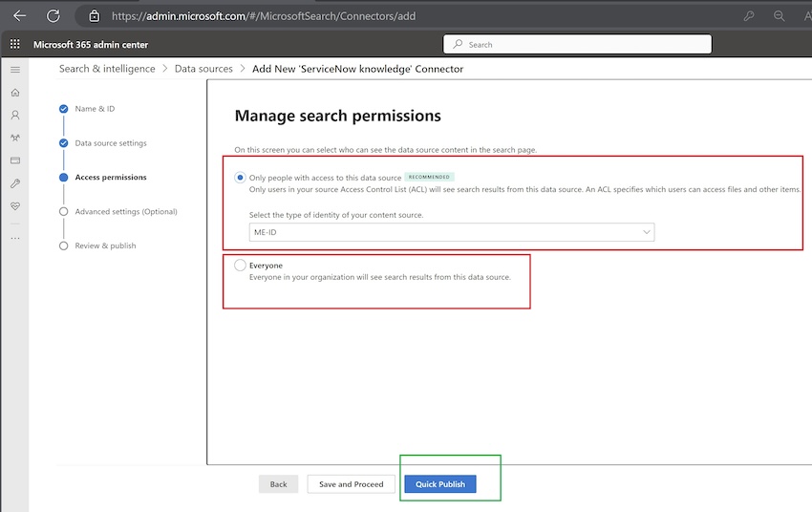Open the app launcher waffle icon
Screen dimensions: 812x512
tap(15, 45)
